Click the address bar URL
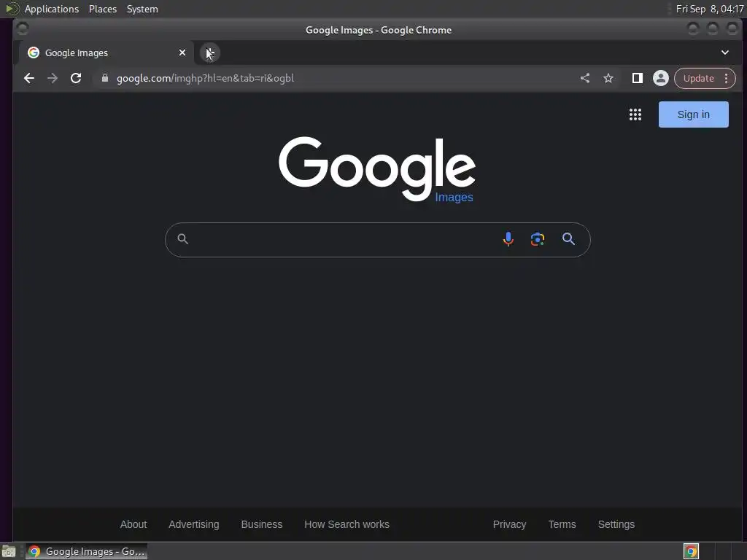747x560 pixels. tap(205, 78)
